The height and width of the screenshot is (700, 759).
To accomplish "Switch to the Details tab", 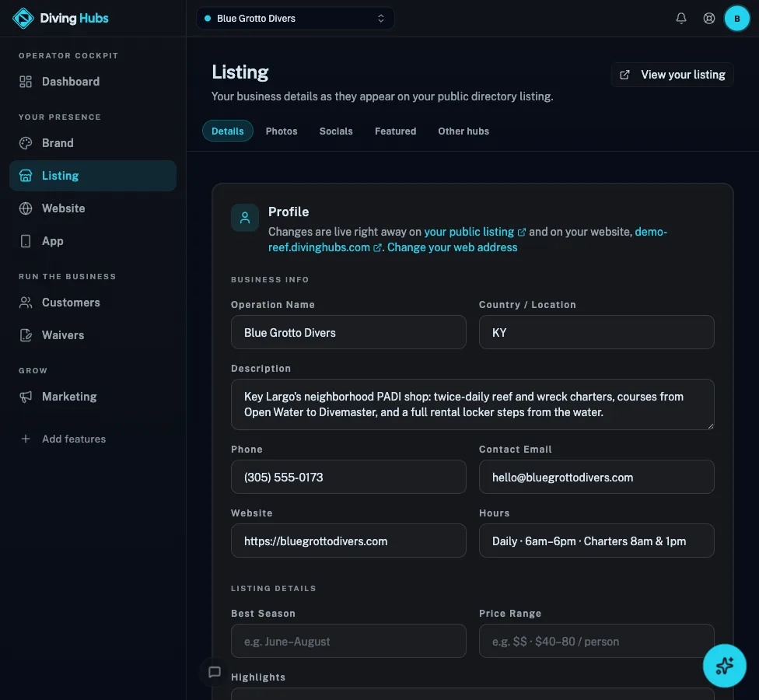I will tap(228, 131).
